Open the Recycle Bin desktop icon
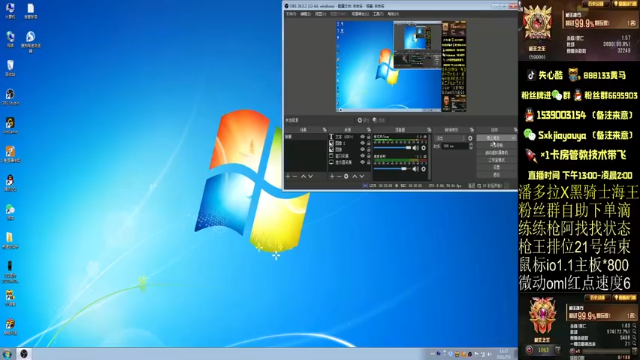The image size is (640, 360). (x=10, y=68)
